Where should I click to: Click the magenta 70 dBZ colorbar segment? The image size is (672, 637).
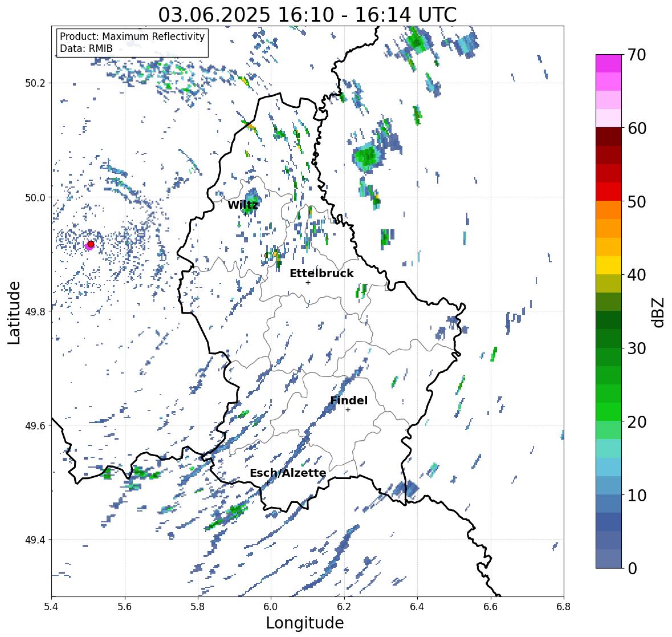(x=609, y=63)
